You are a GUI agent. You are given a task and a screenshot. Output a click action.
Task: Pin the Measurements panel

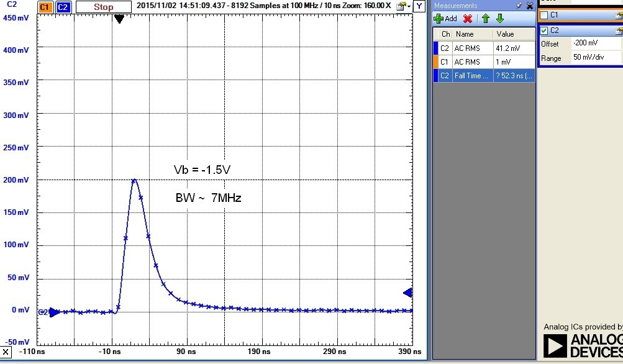pos(520,6)
